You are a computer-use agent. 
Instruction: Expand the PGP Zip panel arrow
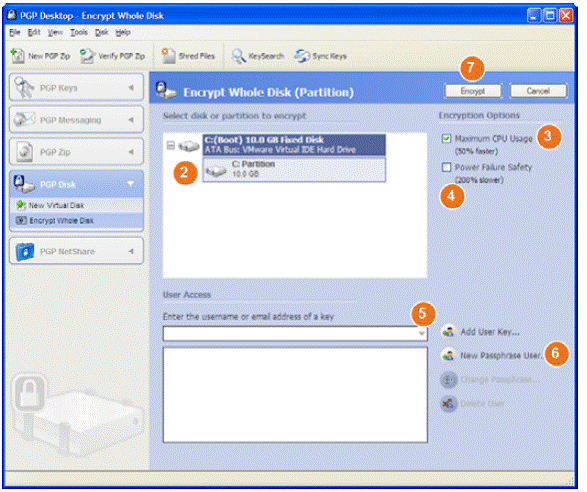(131, 152)
